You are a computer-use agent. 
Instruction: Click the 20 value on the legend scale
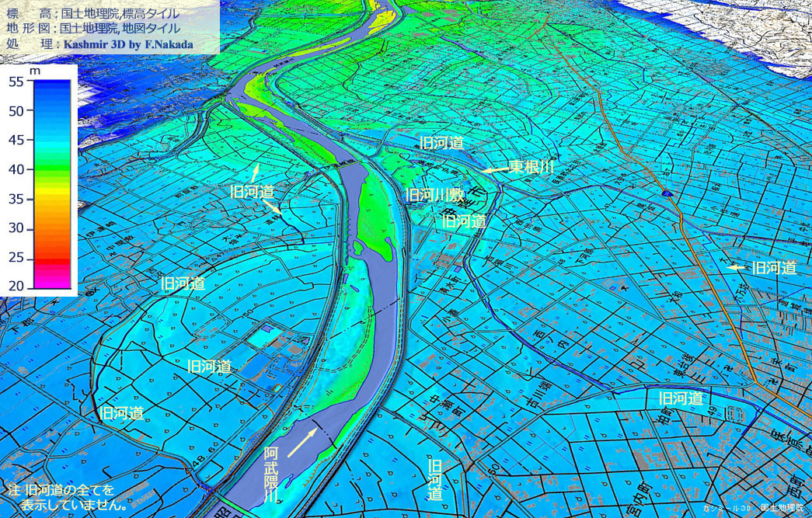pyautogui.click(x=16, y=287)
